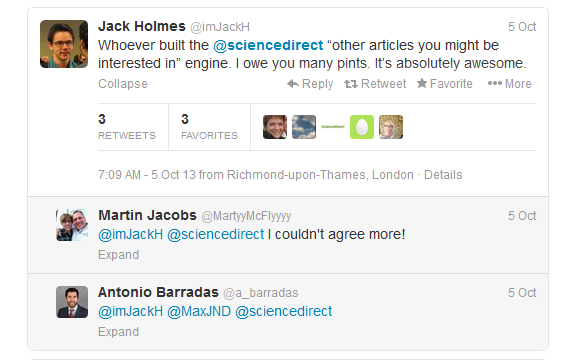Open the cloudy sky avatar
566x360 pixels.
point(304,127)
